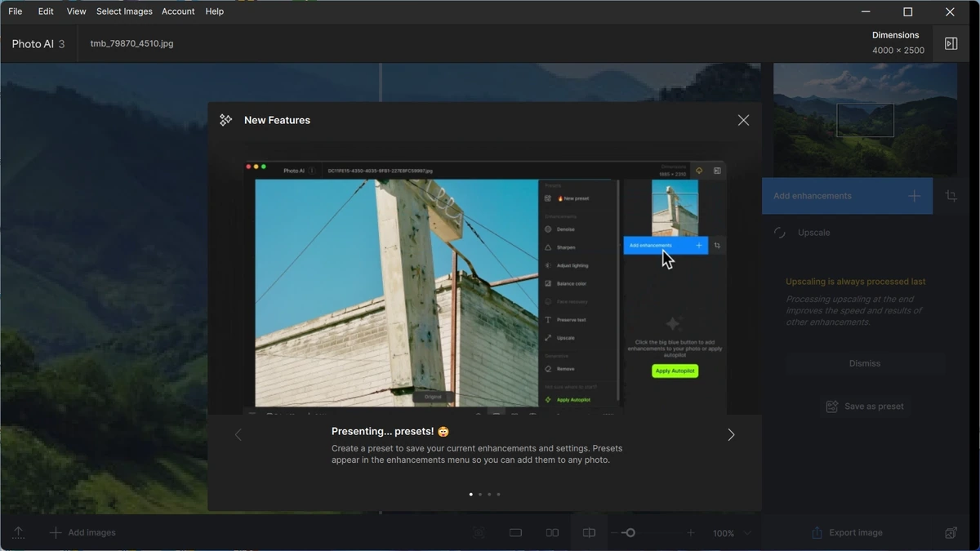Select the second carousel page dot

479,494
